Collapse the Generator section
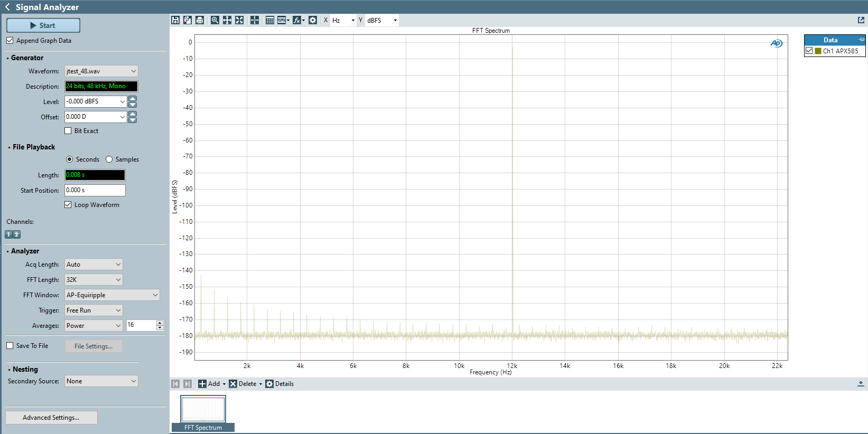Screen dimensions: 868x434 [7, 58]
